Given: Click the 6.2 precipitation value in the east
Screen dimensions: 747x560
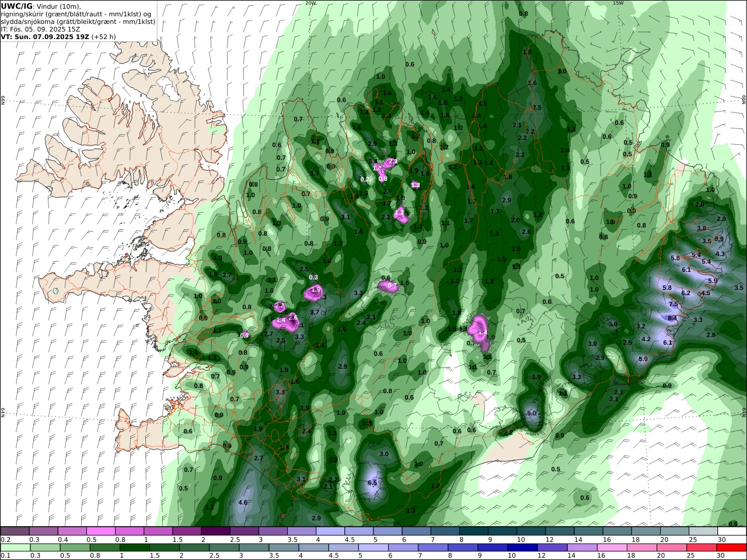Looking at the screenshot, I should tap(686, 293).
